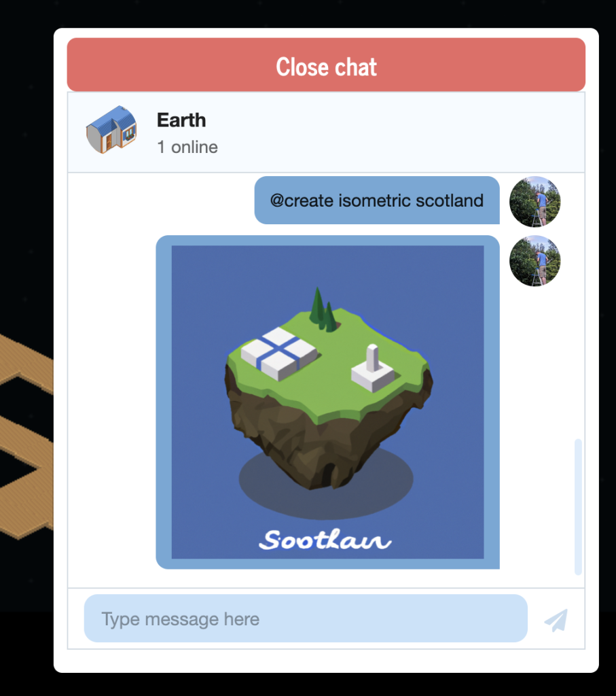Viewport: 616px width, 696px height.
Task: Click the handwritten "Scotlan" caption in the image
Action: (x=325, y=540)
